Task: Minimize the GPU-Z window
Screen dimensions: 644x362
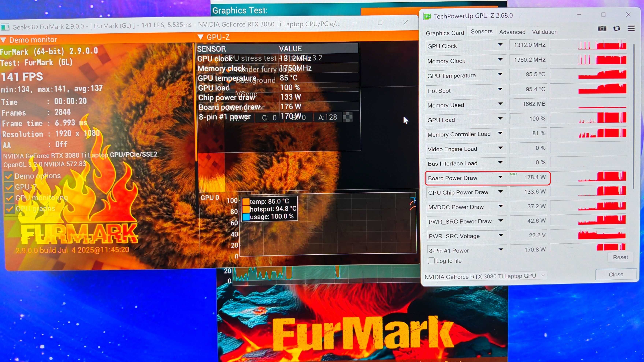Action: click(x=579, y=15)
